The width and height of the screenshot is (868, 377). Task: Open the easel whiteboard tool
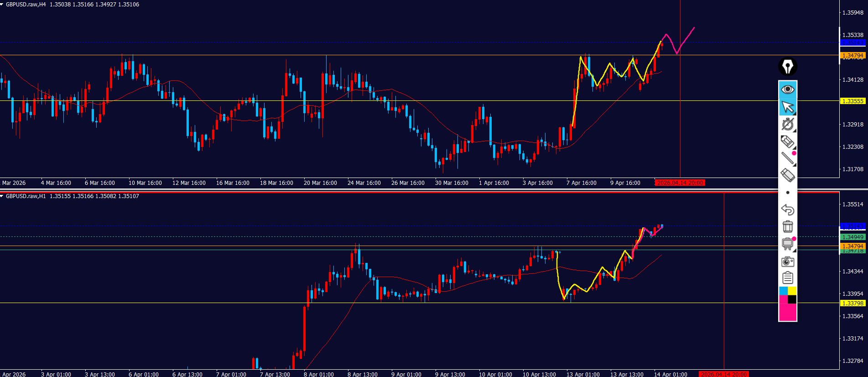[x=787, y=244]
